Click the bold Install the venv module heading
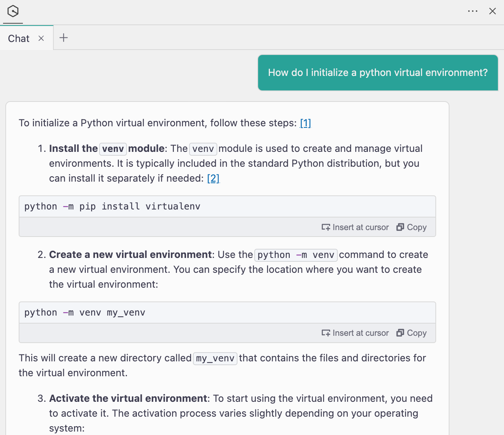 click(107, 149)
